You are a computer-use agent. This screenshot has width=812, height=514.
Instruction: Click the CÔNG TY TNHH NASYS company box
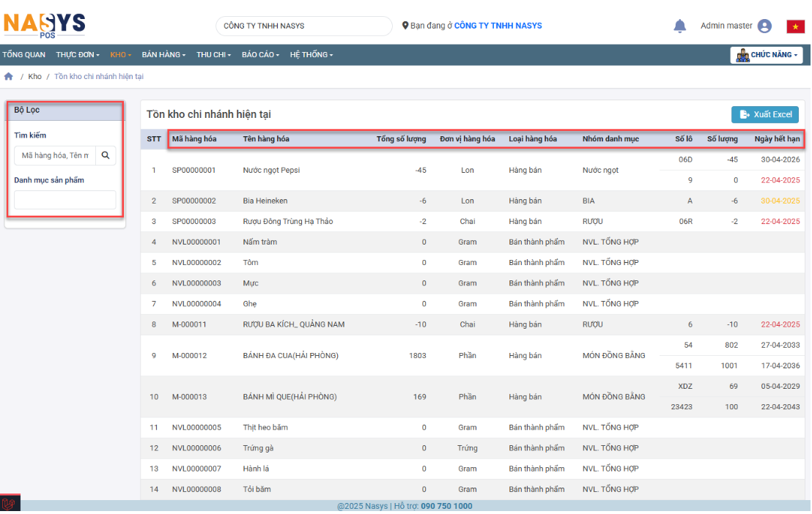(x=303, y=26)
